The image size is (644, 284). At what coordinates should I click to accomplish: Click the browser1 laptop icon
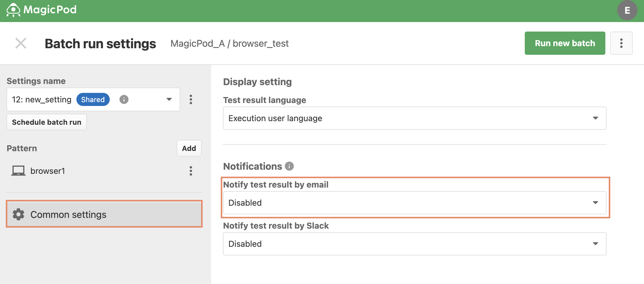click(18, 171)
